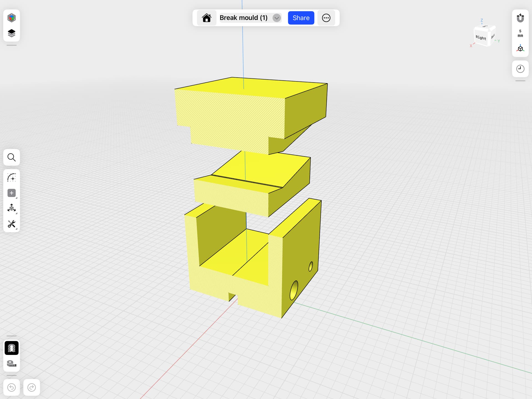The width and height of the screenshot is (532, 399).
Task: Select the Search magnifier tool
Action: click(11, 157)
